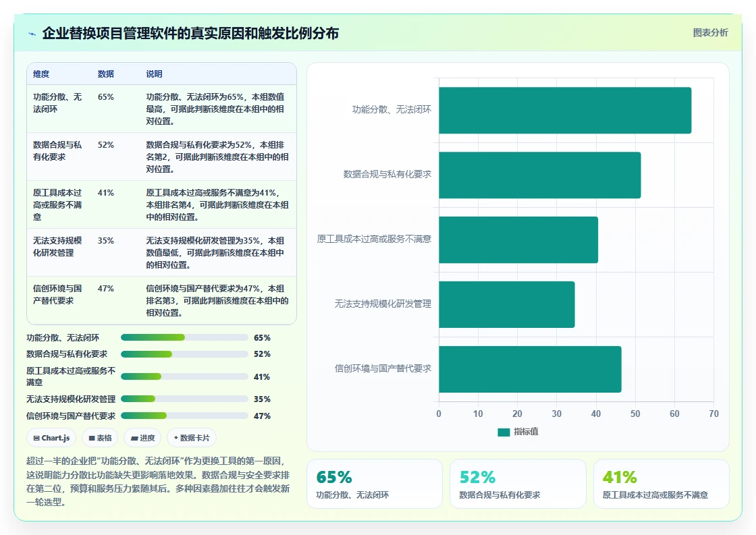This screenshot has height=535, width=756.
Task: Click the 52% value beside progress bar
Action: pos(262,354)
